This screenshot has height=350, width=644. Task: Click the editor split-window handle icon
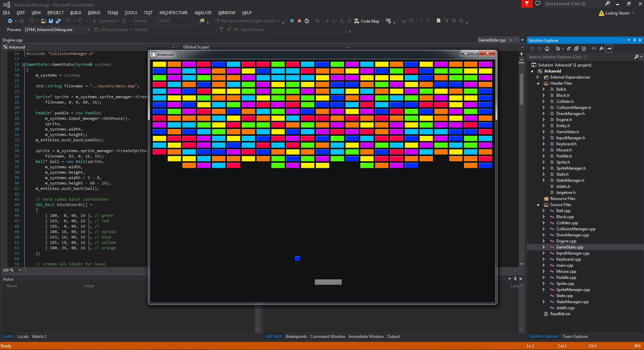point(521,54)
